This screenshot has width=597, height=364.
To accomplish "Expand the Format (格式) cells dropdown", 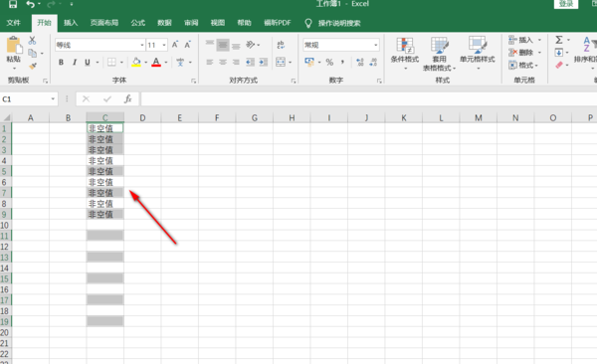I will [536, 65].
